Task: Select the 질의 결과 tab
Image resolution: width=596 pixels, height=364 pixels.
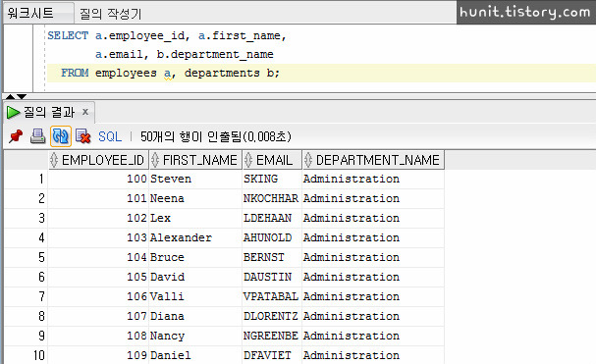Action: pyautogui.click(x=49, y=112)
